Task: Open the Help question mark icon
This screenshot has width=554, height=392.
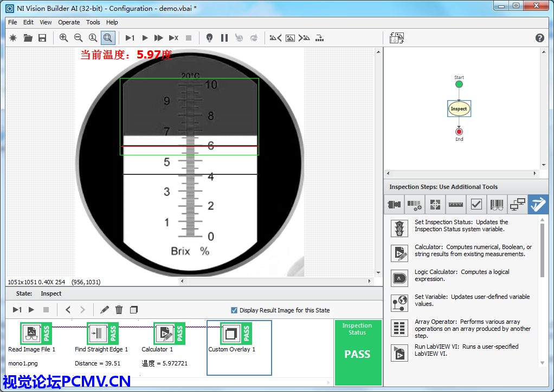Action: click(x=539, y=38)
